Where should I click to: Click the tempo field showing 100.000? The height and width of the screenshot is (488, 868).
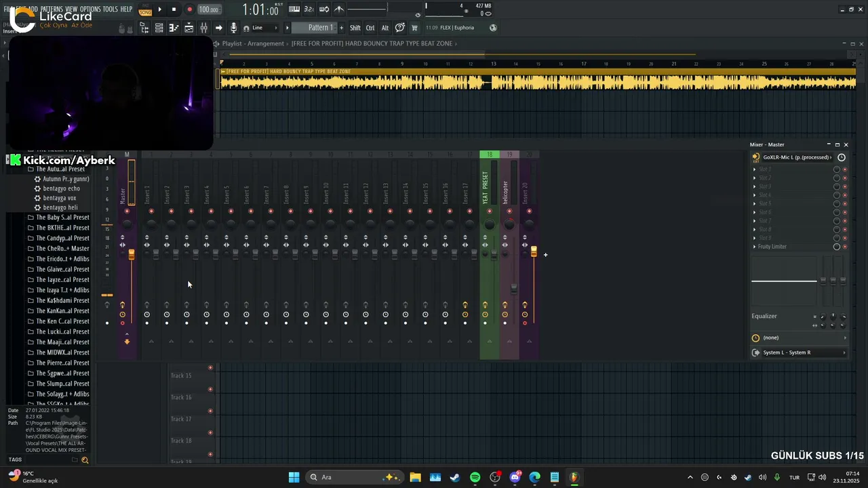click(208, 9)
